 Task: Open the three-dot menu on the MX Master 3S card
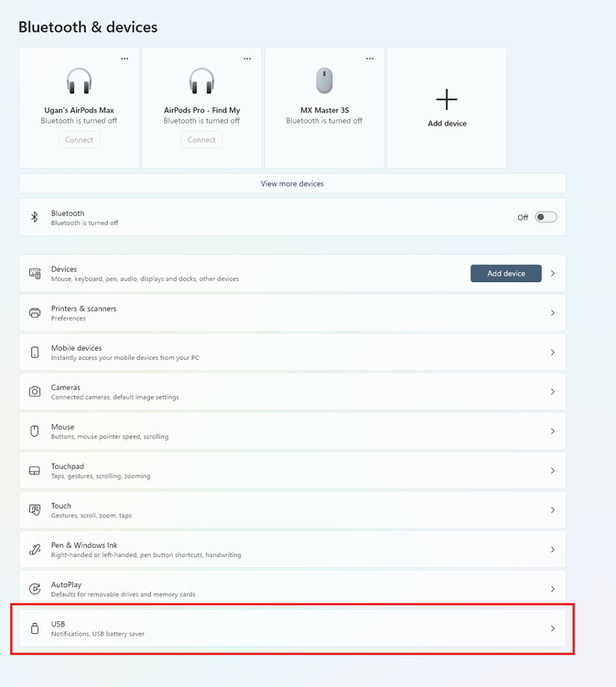pos(370,59)
